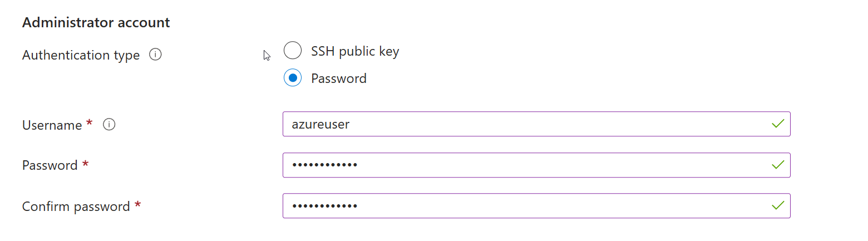Click the green checkmark in Username field
Viewport: 868px width, 241px height.
pyautogui.click(x=778, y=124)
